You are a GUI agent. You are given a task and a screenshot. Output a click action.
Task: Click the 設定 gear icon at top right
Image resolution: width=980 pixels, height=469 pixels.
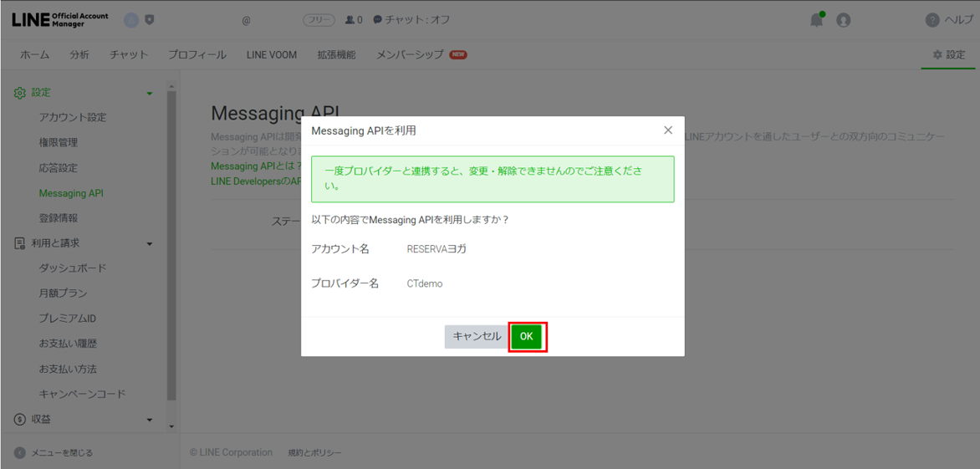point(937,55)
